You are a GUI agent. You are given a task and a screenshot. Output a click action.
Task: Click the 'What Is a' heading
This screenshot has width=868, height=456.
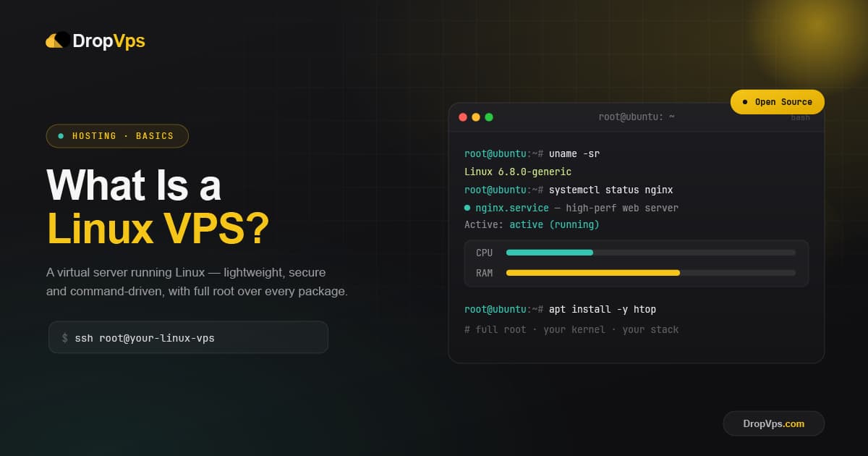click(134, 185)
